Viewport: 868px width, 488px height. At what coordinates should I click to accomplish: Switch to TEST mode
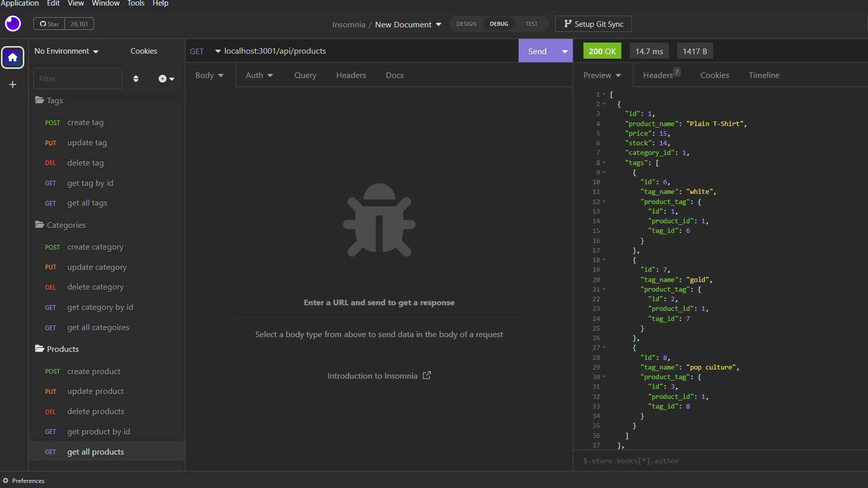click(531, 24)
